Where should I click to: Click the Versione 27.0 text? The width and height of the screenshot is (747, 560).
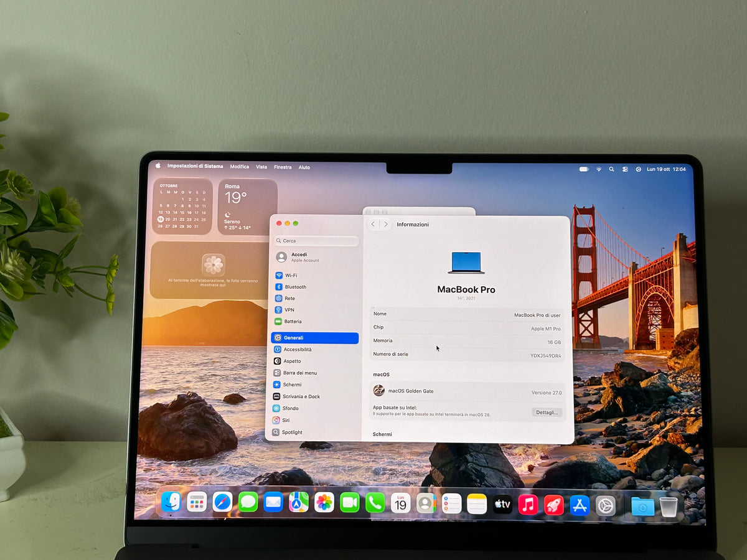click(547, 393)
